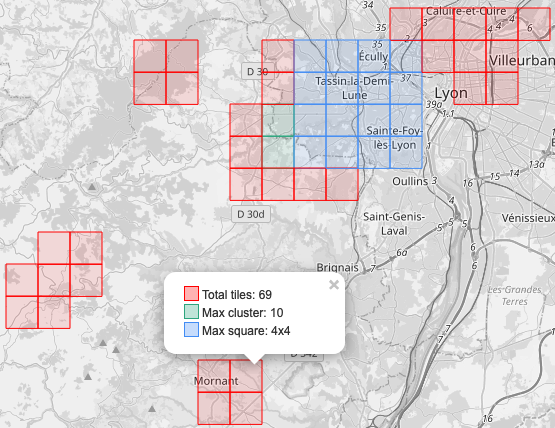Close the tile statistics popup
This screenshot has width=555, height=428.
(x=334, y=285)
